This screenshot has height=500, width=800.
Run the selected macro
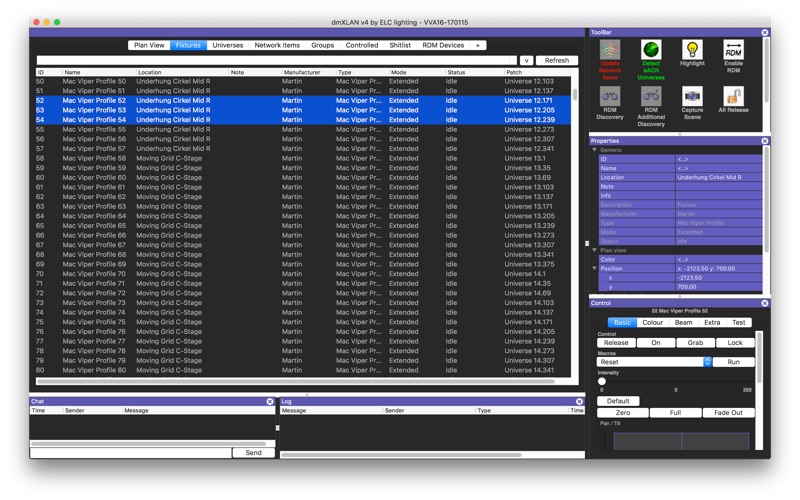pos(733,362)
